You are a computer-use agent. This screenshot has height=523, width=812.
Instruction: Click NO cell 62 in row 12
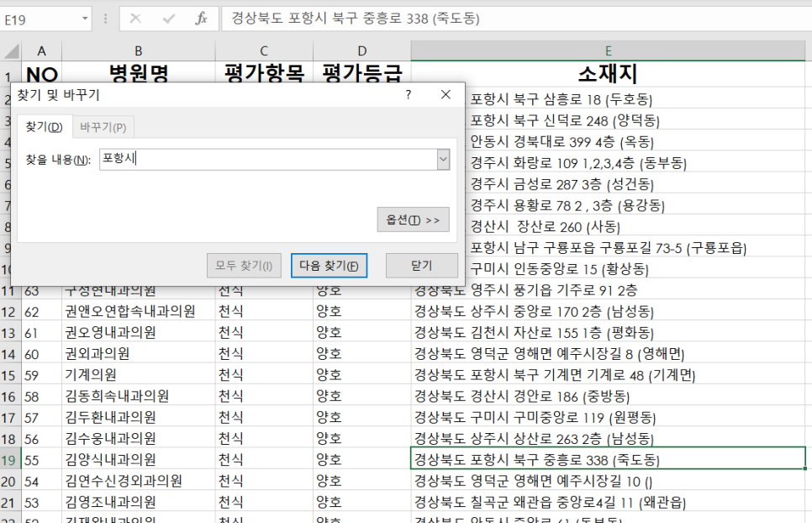(41, 312)
